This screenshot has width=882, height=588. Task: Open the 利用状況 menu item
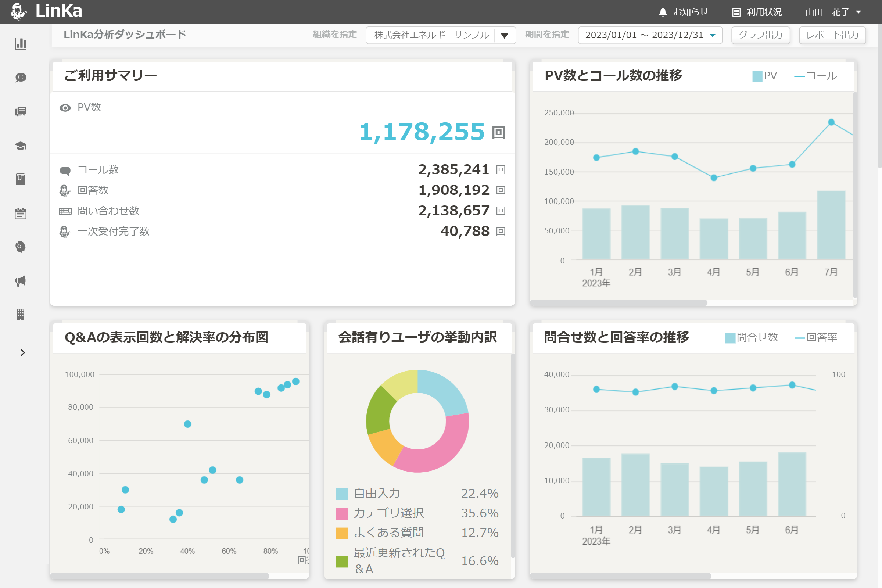click(x=757, y=12)
